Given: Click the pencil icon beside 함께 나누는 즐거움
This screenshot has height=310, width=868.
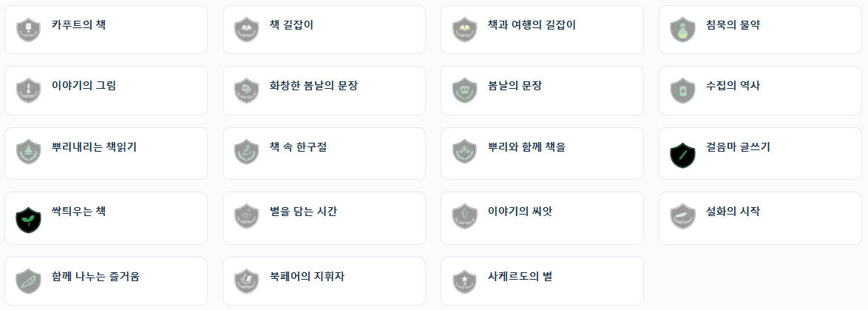Looking at the screenshot, I should coord(28,280).
